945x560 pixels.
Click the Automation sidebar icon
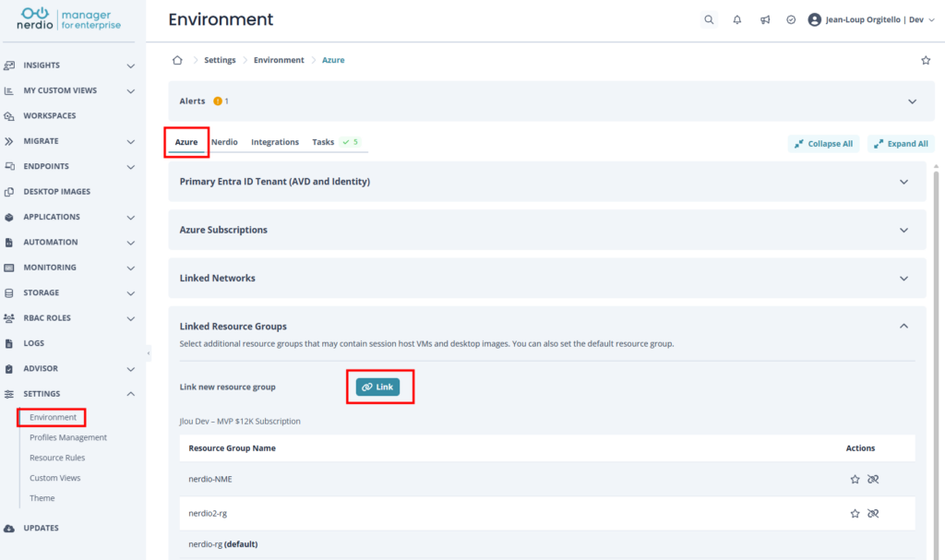(x=9, y=243)
